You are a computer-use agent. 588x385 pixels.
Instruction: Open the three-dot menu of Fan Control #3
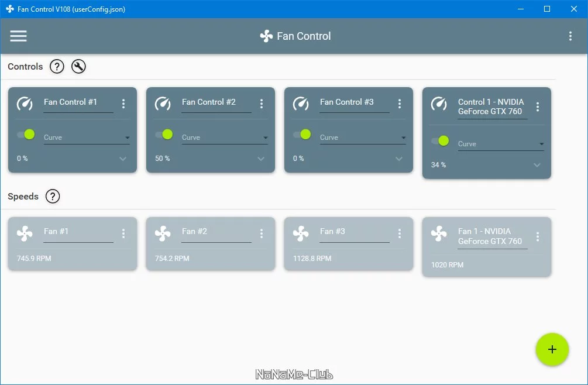[x=400, y=104]
